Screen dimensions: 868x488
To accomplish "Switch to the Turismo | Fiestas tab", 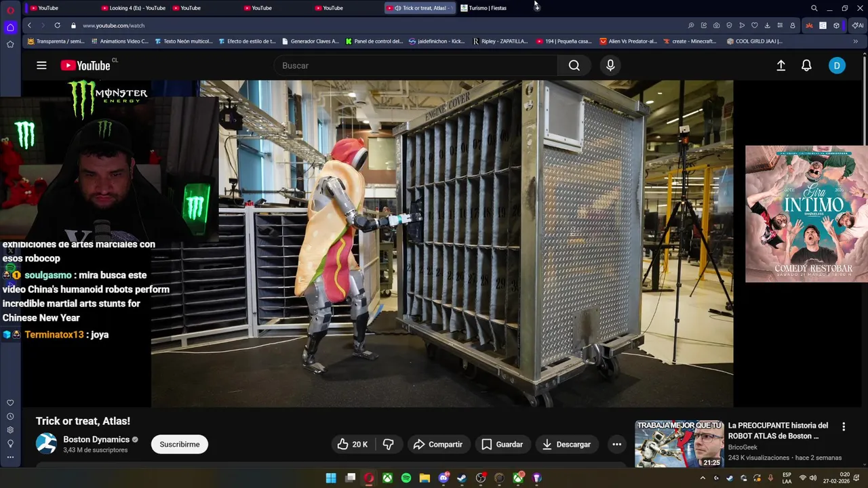I will 484,8.
